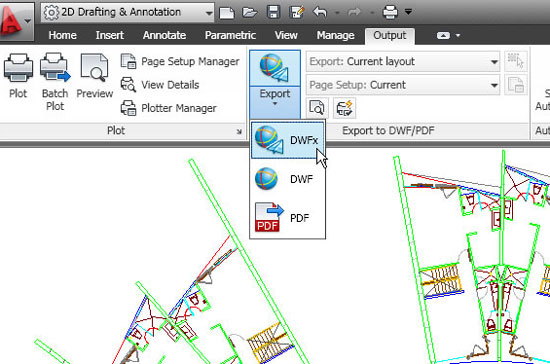This screenshot has width=550, height=364.
Task: Click the window selection icon beside Export dropdown
Action: click(515, 61)
